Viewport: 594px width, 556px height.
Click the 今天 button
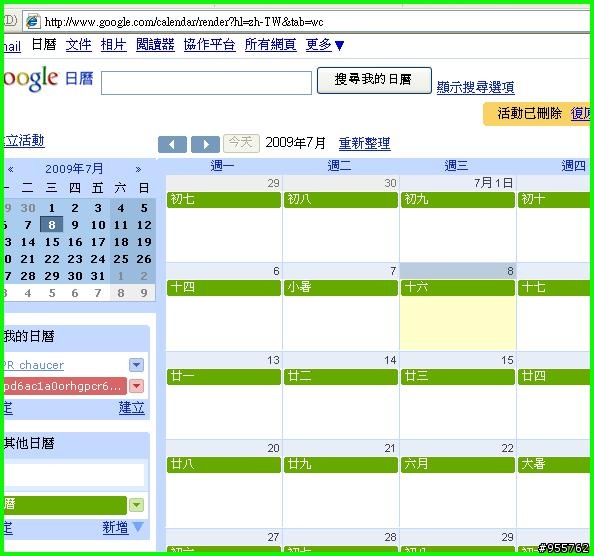[x=241, y=144]
